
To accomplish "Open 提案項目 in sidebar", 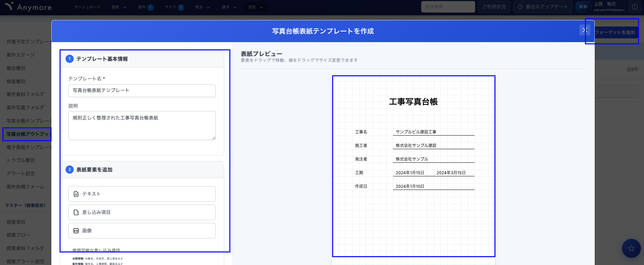I will [x=16, y=222].
